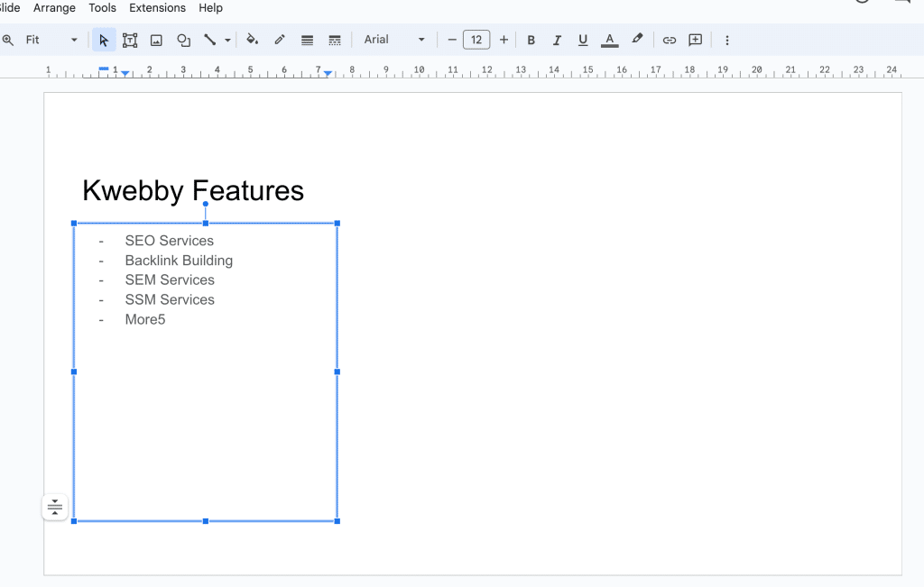Decrease font size with minus button
Screen dimensions: 924x587
[x=452, y=40]
